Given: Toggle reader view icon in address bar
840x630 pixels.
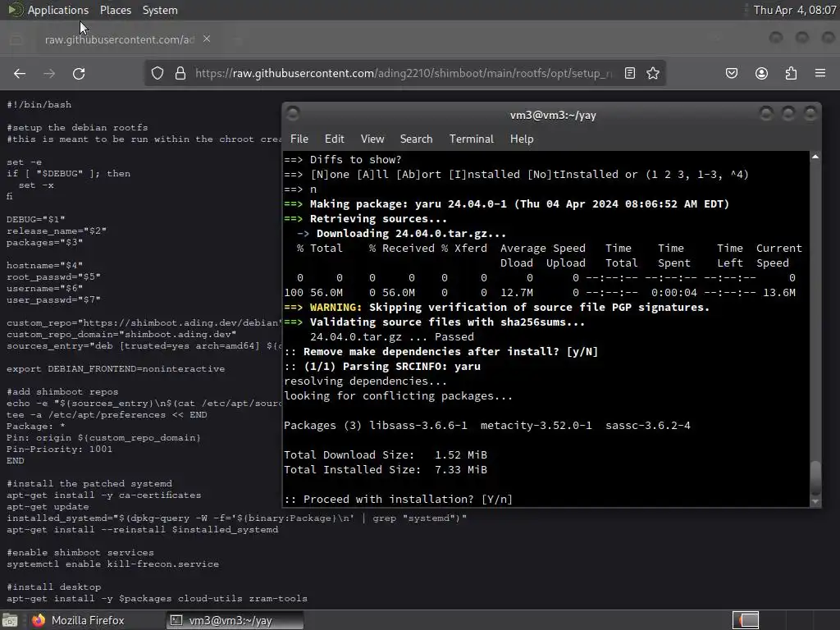Looking at the screenshot, I should [630, 73].
